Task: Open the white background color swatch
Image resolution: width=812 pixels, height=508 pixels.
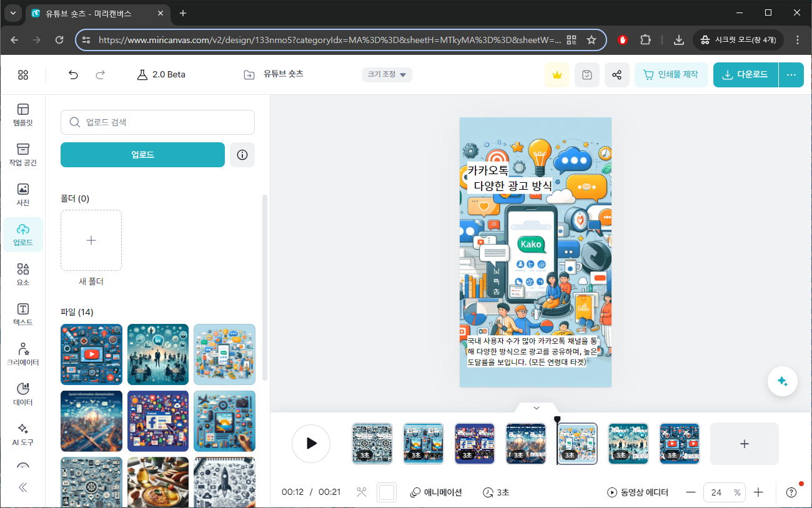Action: pos(387,492)
